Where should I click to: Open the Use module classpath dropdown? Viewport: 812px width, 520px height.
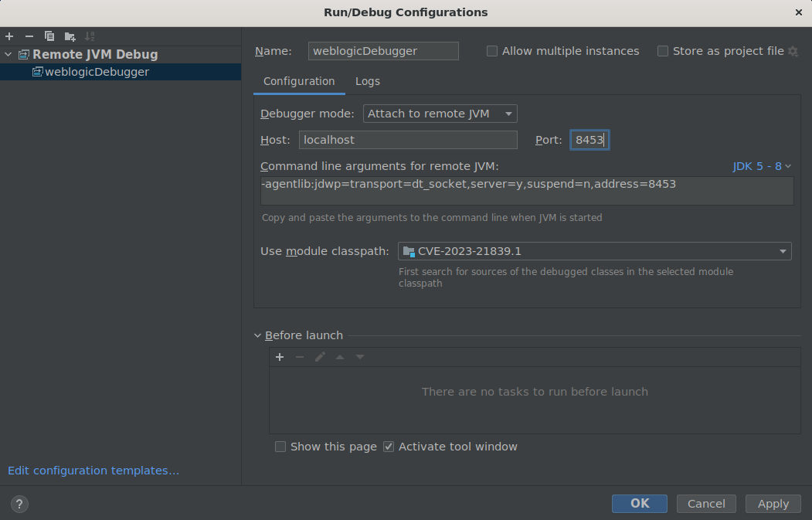(x=594, y=251)
